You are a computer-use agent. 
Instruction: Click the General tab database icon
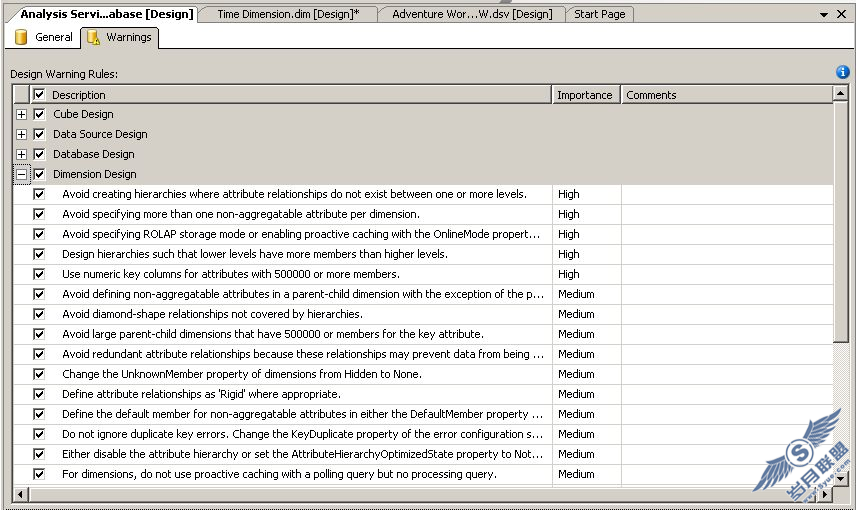coord(21,37)
